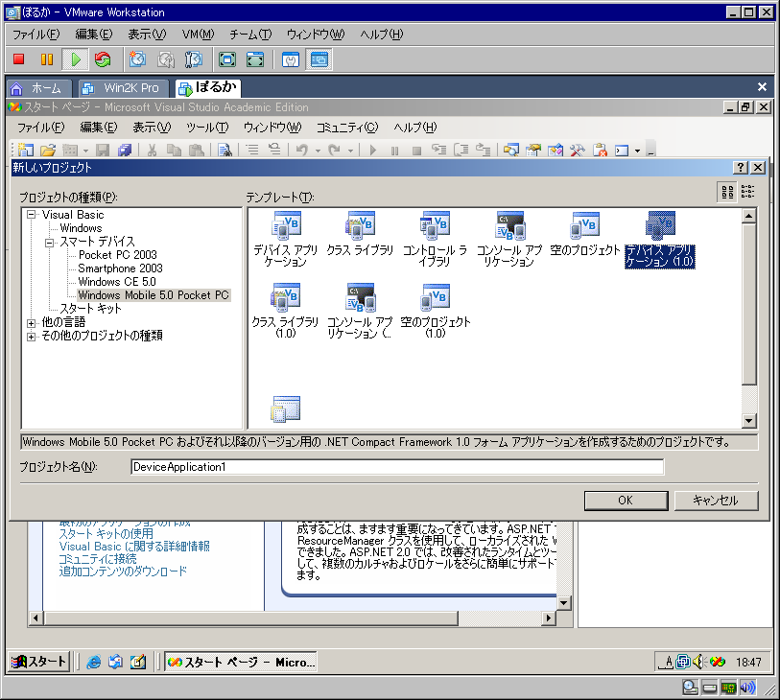Switch templates to large icons view
This screenshot has width=780, height=700.
[727, 192]
